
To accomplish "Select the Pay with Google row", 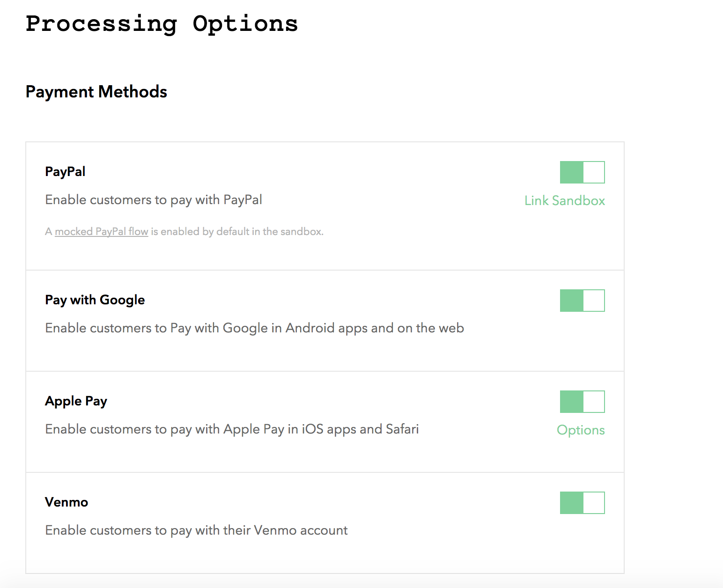I will 325,321.
